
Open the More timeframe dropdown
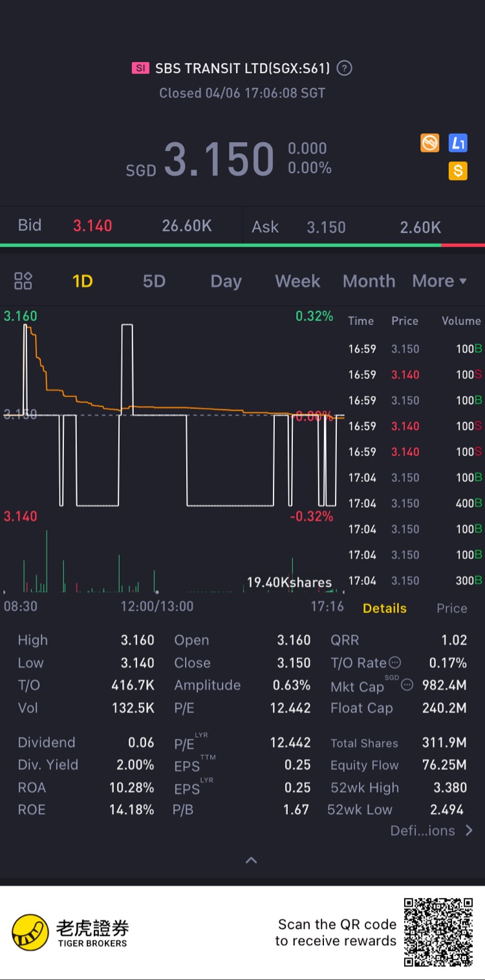(x=439, y=281)
